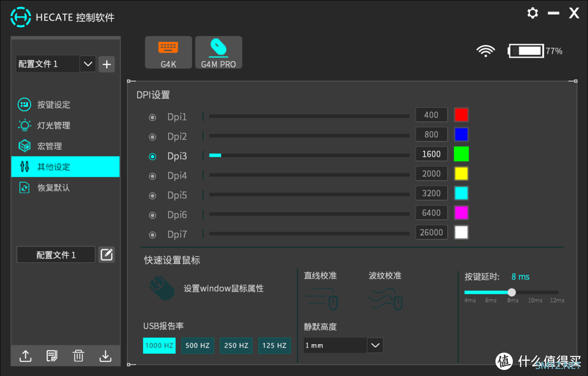Click the lighting bulb icon
The height and width of the screenshot is (376, 588).
[x=24, y=125]
